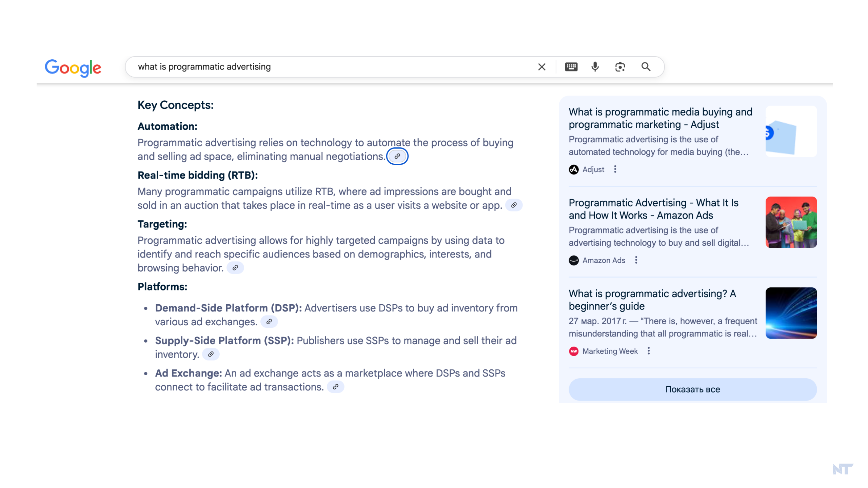Click the magnifying glass search button

pyautogui.click(x=646, y=67)
